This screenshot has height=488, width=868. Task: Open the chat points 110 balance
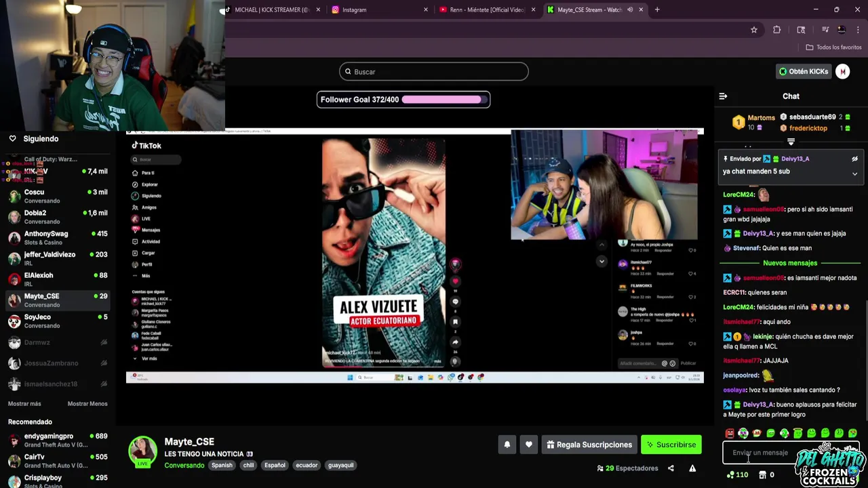[737, 475]
